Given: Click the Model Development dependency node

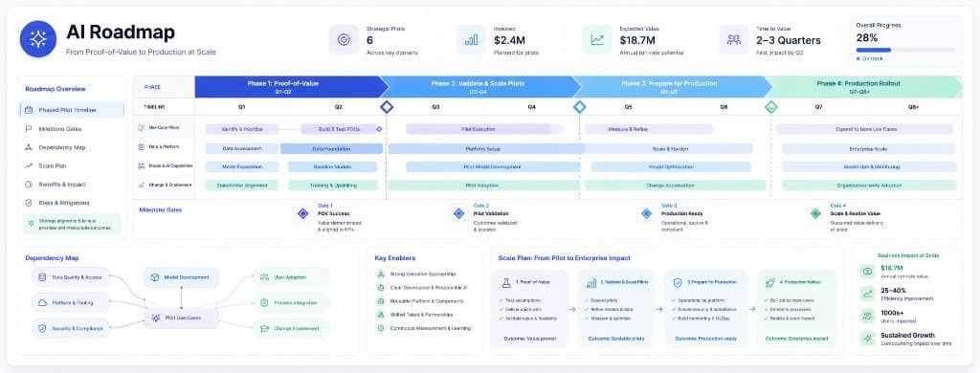Looking at the screenshot, I should [181, 277].
